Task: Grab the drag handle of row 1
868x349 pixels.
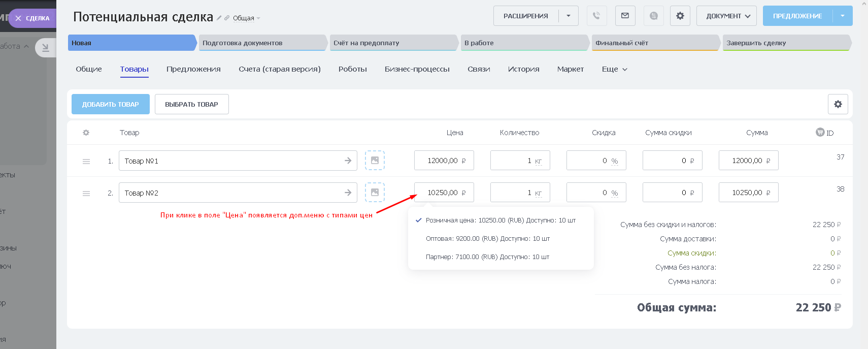Action: pos(86,161)
